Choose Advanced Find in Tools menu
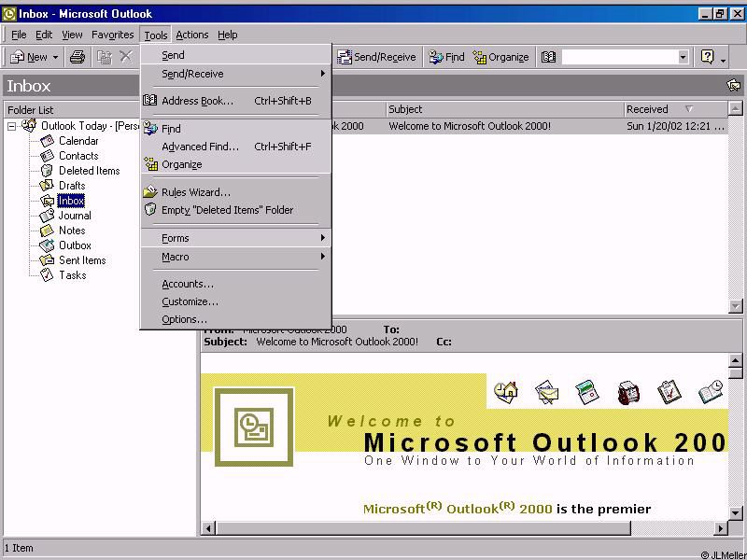 [236, 147]
